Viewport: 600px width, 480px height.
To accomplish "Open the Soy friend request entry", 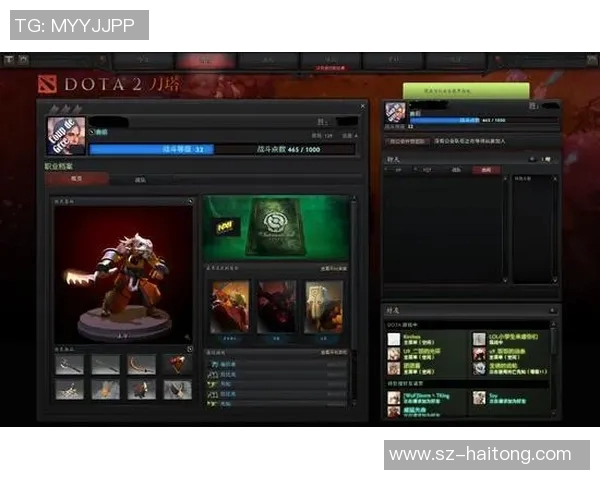I will pyautogui.click(x=510, y=398).
